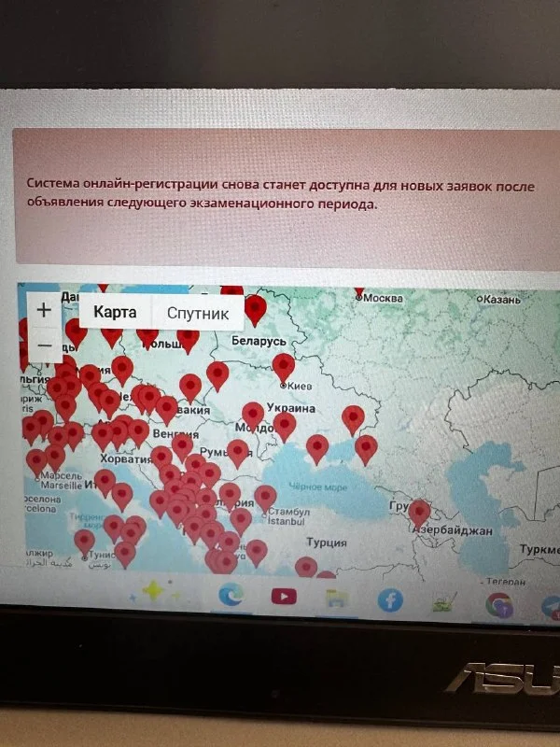Launch File Explorer from taskbar
The height and width of the screenshot is (747, 560).
pos(337,598)
